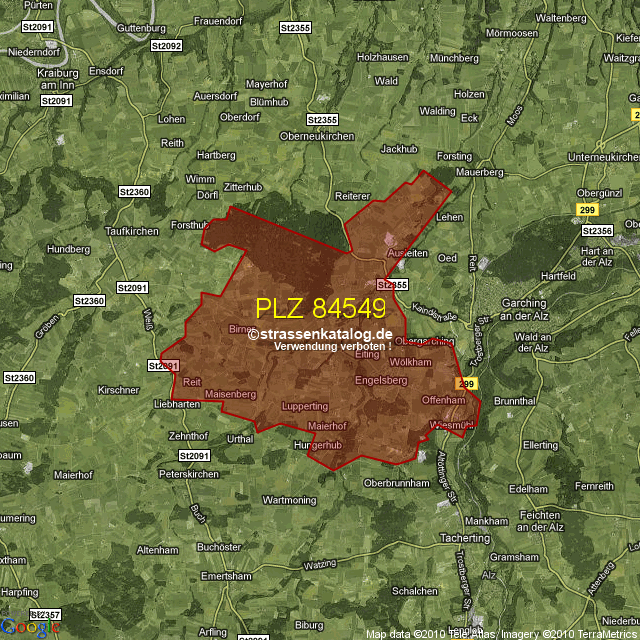Click the St2357 road shield at bottom left
The width and height of the screenshot is (640, 640).
point(45,614)
